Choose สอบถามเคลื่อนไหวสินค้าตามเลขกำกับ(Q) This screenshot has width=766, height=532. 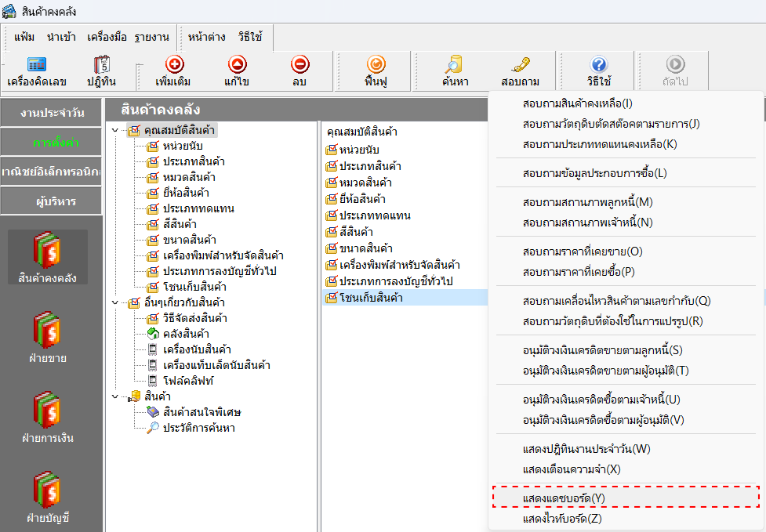[x=626, y=301]
